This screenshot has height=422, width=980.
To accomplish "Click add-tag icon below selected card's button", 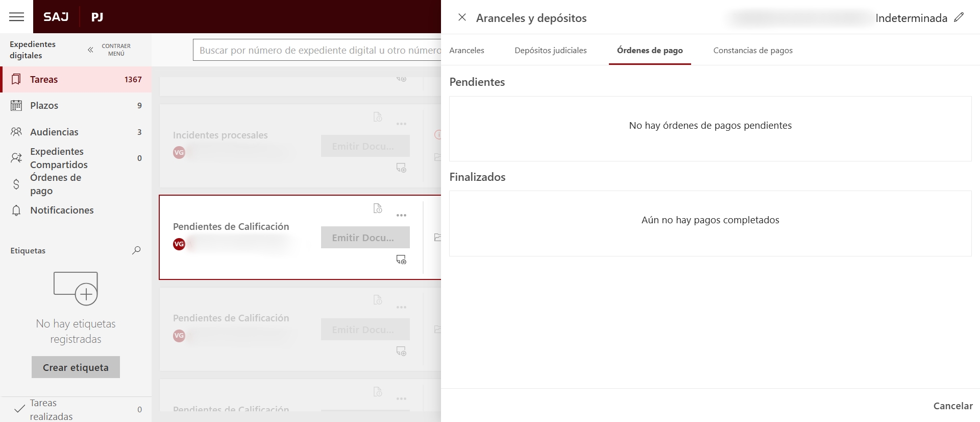I will [x=402, y=260].
